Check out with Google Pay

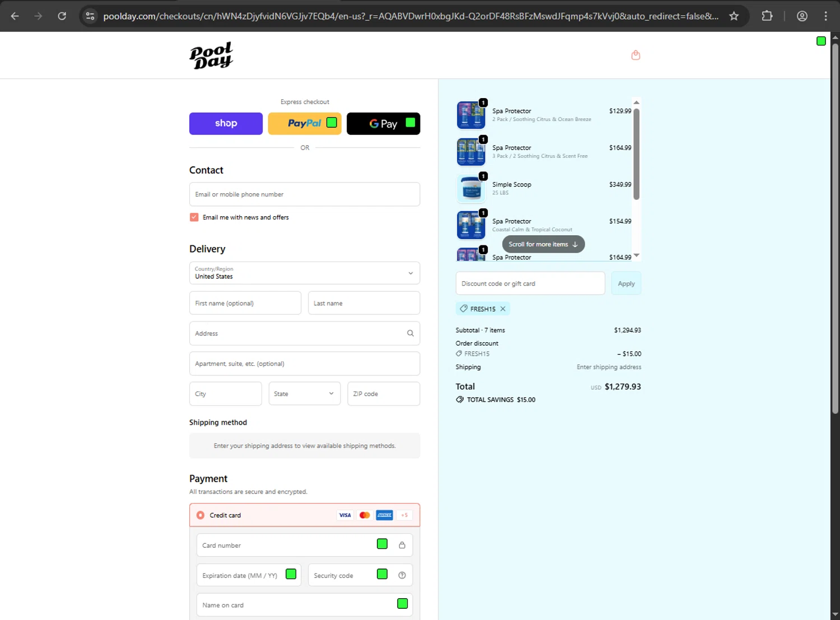(x=384, y=124)
